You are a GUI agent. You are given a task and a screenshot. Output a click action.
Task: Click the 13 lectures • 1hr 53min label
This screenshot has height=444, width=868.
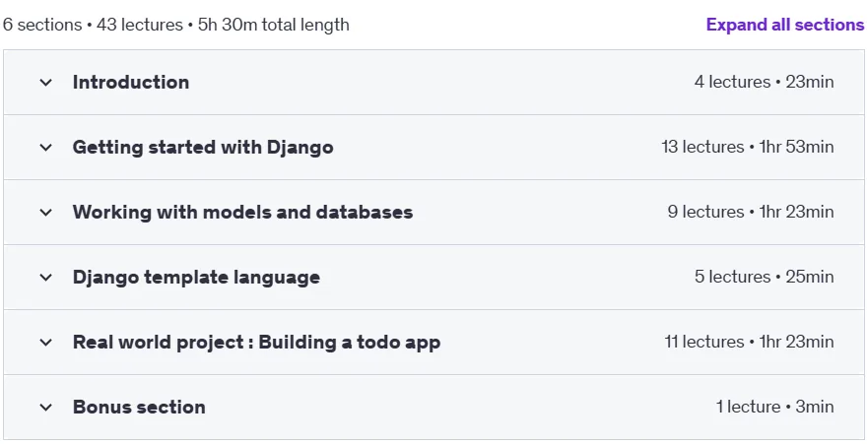(x=748, y=147)
